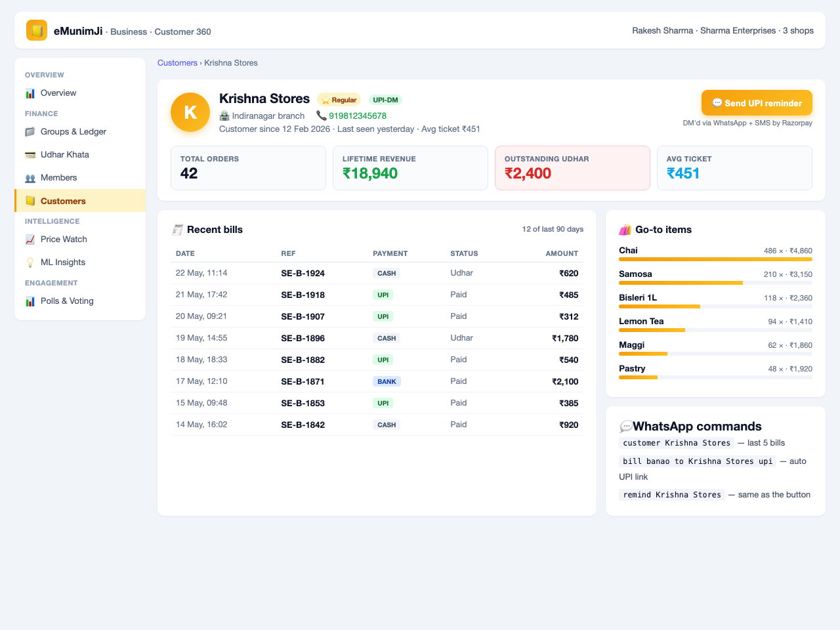
Task: Click the ₹1,780 amount
Action: coord(565,338)
